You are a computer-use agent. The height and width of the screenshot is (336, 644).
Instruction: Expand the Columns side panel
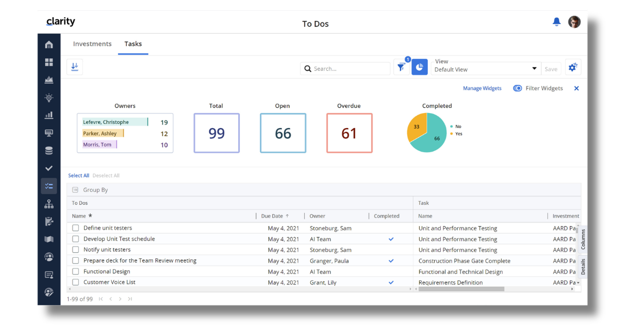pos(583,240)
